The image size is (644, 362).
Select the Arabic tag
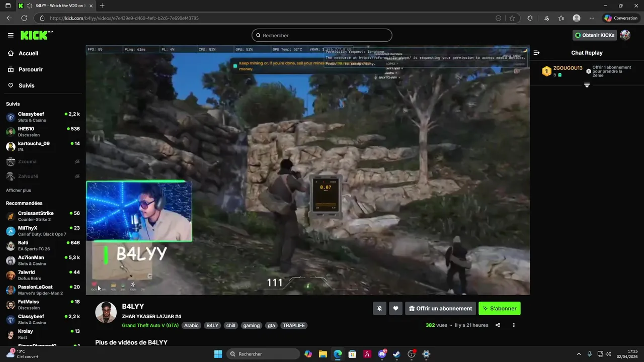click(x=191, y=325)
